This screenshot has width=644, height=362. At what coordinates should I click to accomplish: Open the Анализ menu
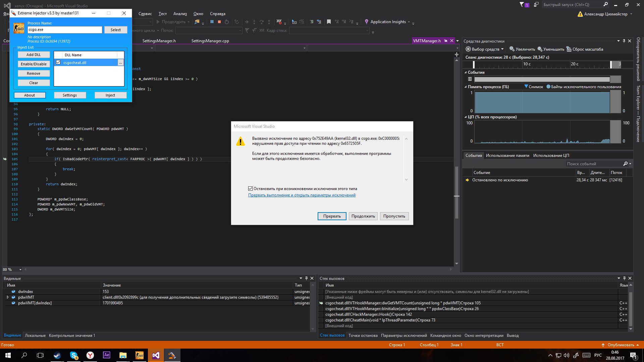pyautogui.click(x=180, y=14)
